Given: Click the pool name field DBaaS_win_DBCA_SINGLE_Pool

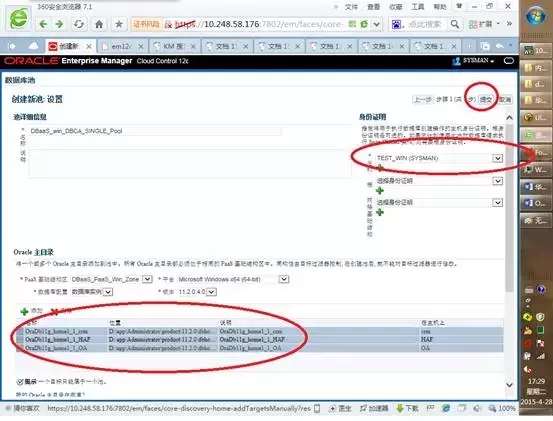Looking at the screenshot, I should click(155, 131).
